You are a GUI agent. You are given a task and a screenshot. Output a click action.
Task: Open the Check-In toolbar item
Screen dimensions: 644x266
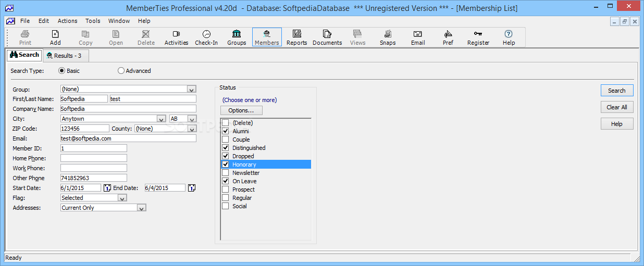click(x=206, y=37)
